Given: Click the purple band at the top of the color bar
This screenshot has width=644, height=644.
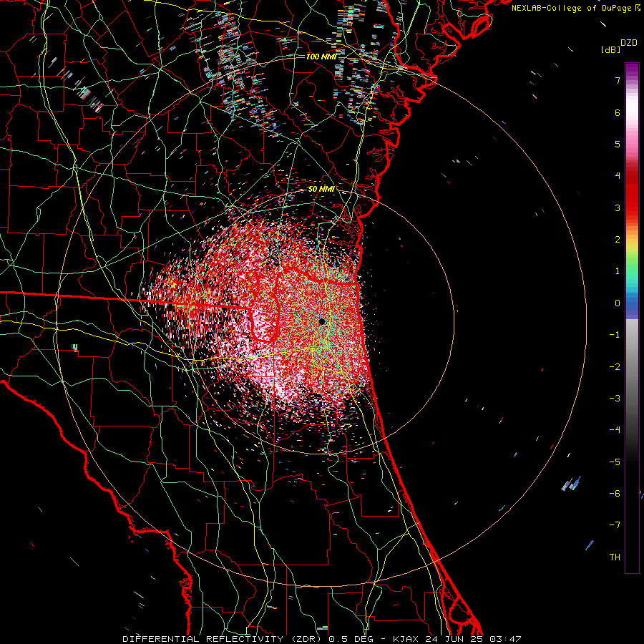Looking at the screenshot, I should pyautogui.click(x=632, y=69).
